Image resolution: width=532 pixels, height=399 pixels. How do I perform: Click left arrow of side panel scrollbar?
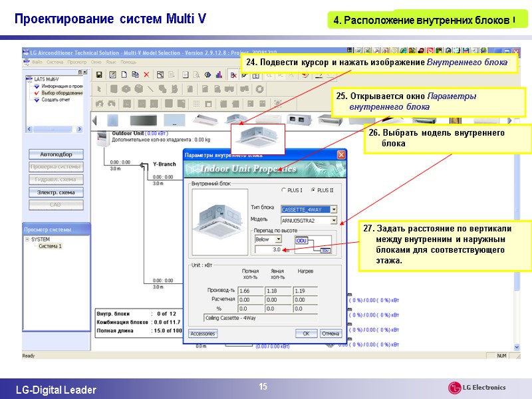tap(29, 129)
